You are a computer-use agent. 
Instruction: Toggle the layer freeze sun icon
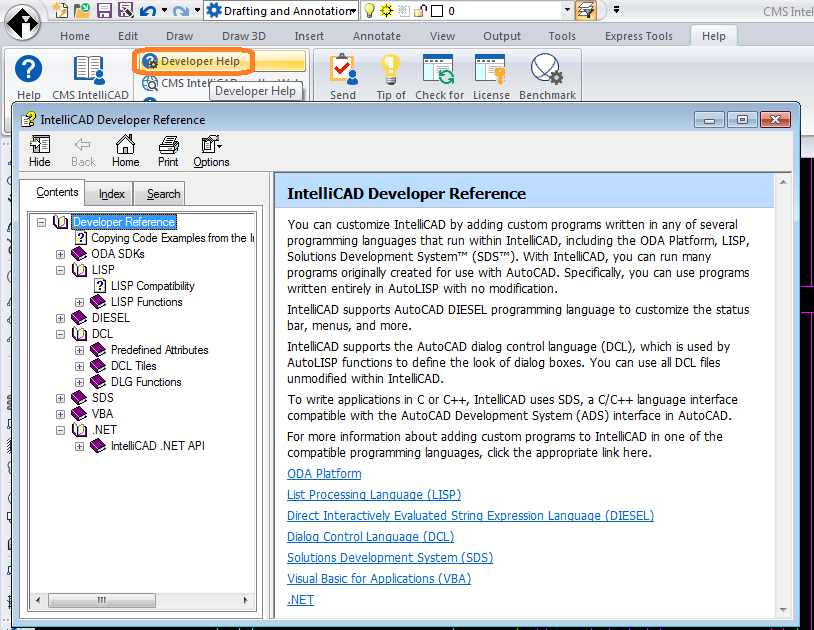pos(386,10)
